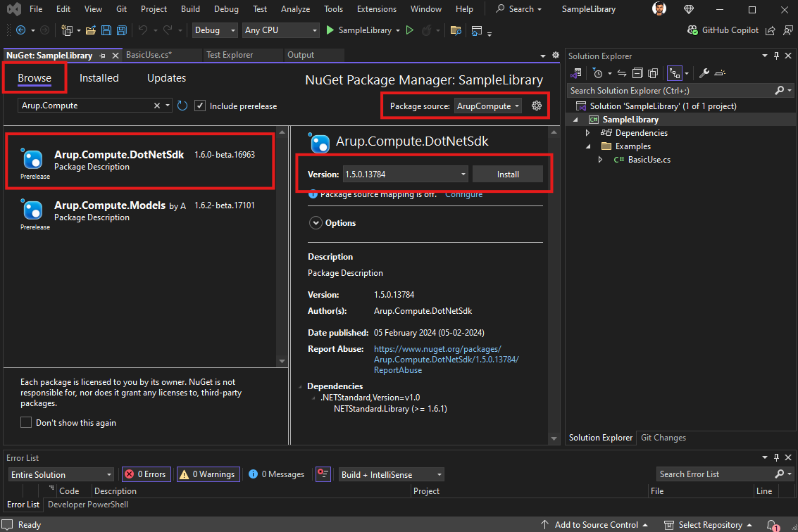Collapse the Examples folder node
Viewport: 798px width, 532px height.
click(588, 146)
